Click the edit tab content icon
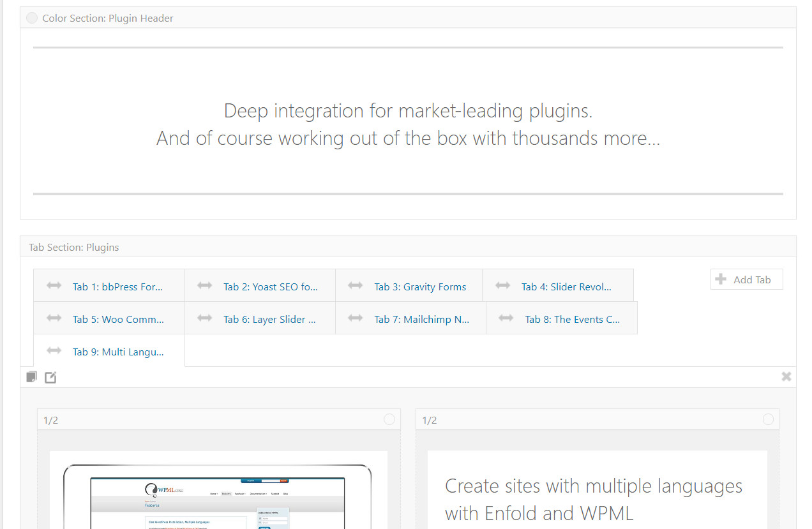812x529 pixels. (x=50, y=377)
